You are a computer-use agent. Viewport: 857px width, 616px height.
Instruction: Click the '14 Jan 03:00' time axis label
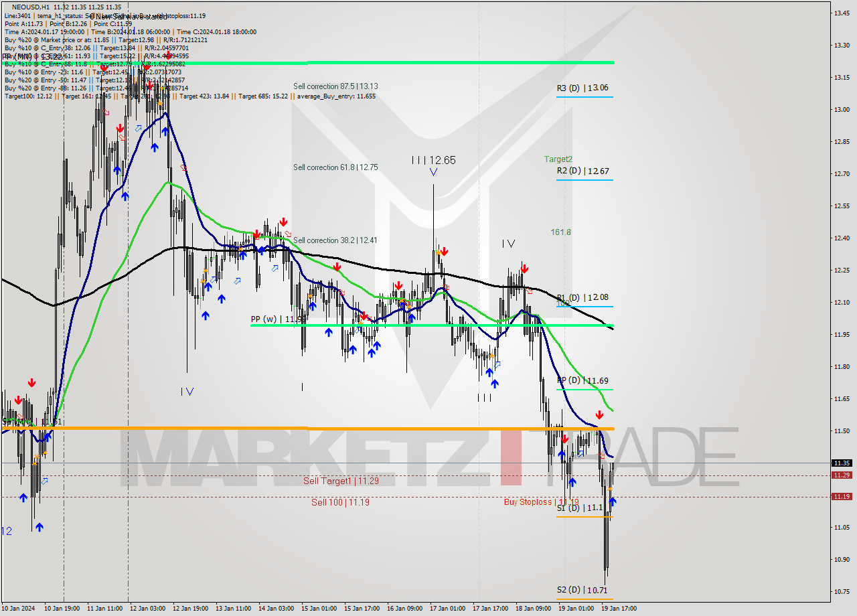(276, 609)
